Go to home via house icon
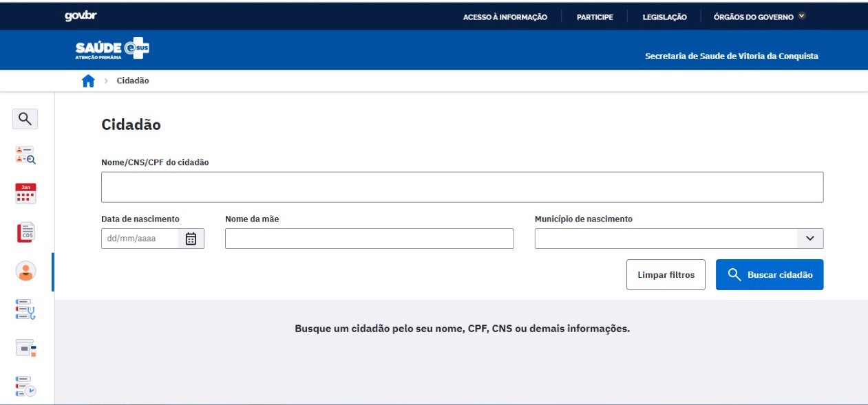 tap(87, 81)
